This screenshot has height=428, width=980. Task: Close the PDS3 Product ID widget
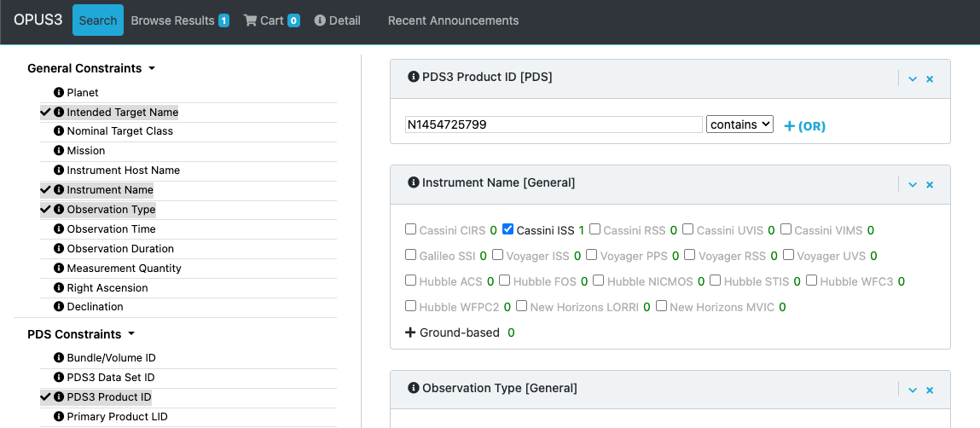pos(930,78)
